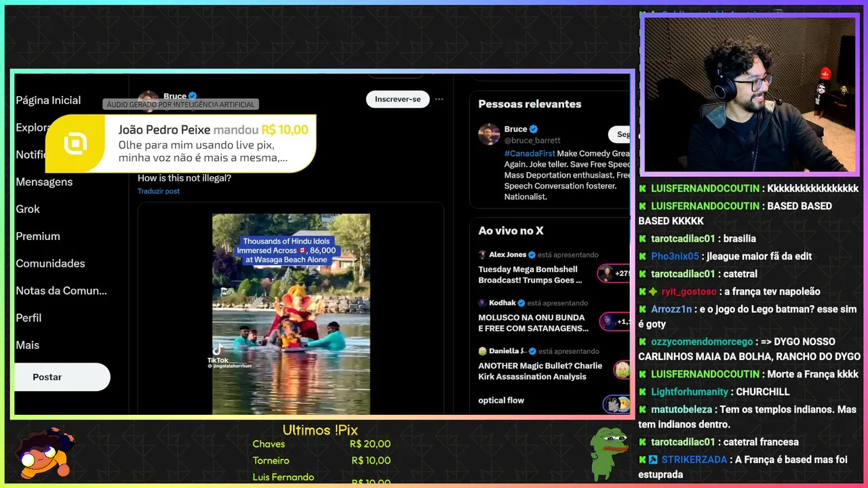
Task: Click the green badge beside ryit_gostoso
Action: [x=653, y=291]
